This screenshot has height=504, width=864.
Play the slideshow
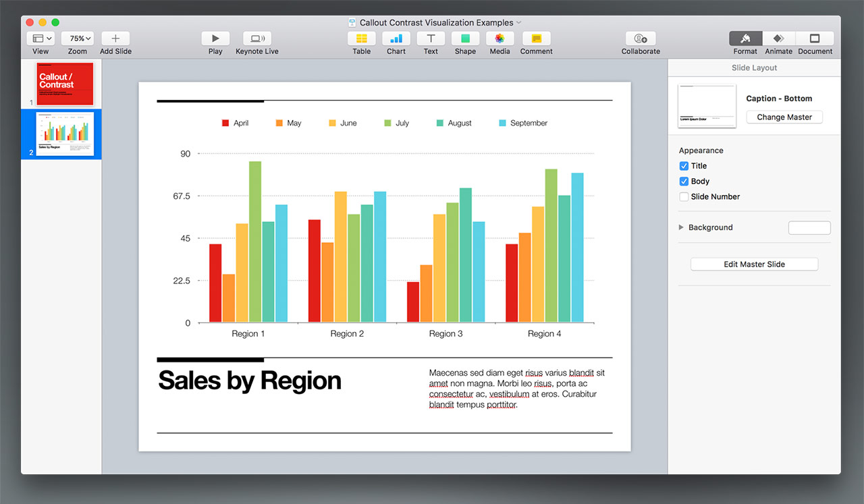click(215, 39)
